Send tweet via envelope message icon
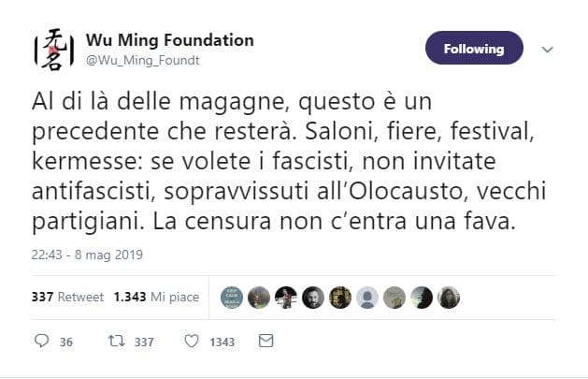 266,342
